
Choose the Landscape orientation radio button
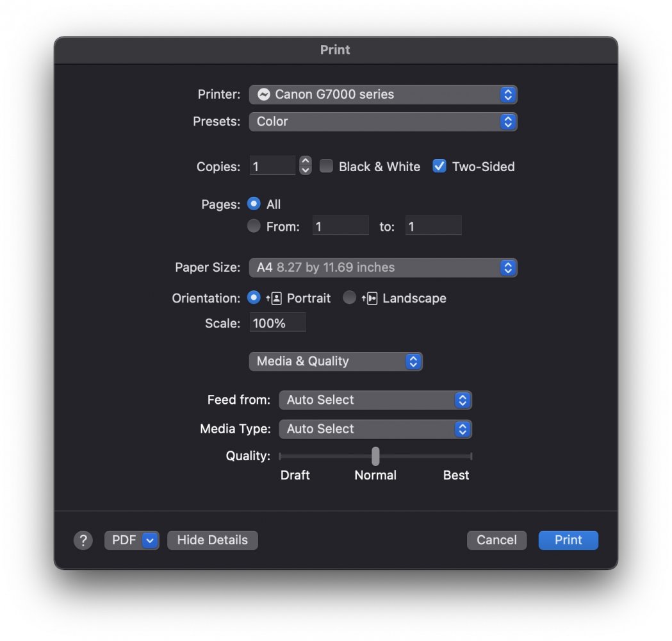(349, 298)
